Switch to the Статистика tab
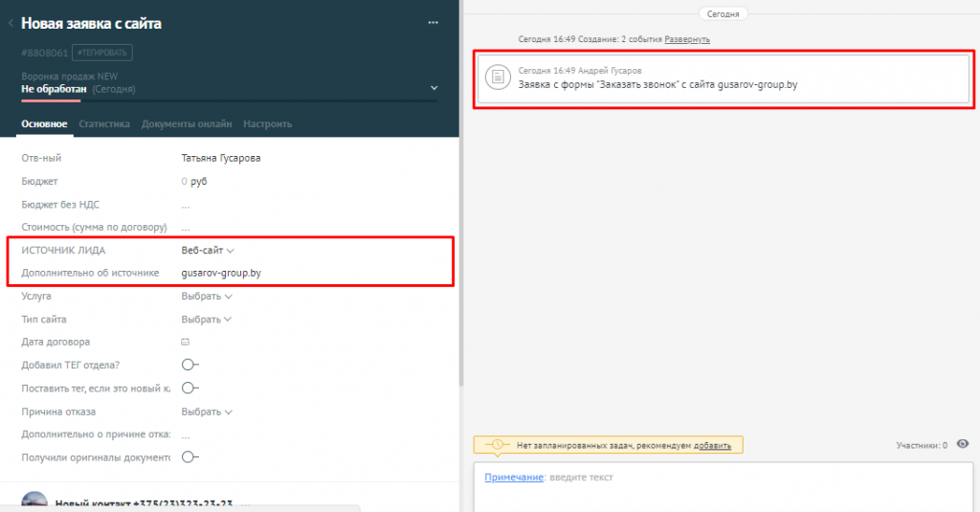980x512 pixels. point(104,123)
